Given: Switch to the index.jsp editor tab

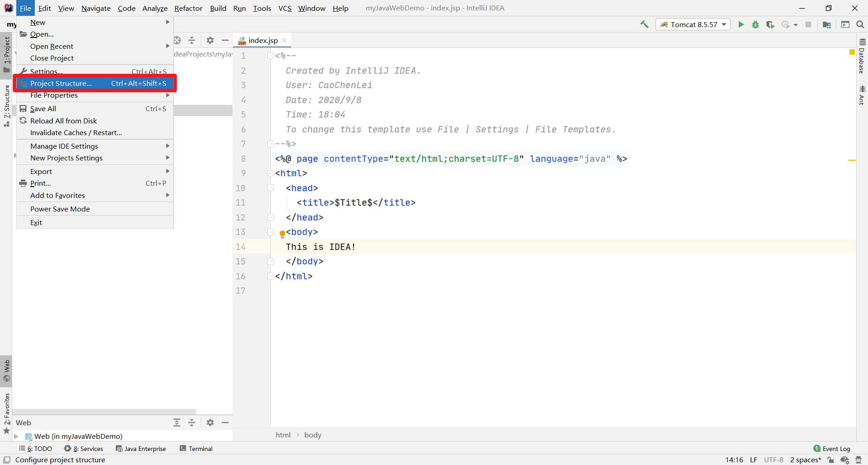Looking at the screenshot, I should 263,40.
